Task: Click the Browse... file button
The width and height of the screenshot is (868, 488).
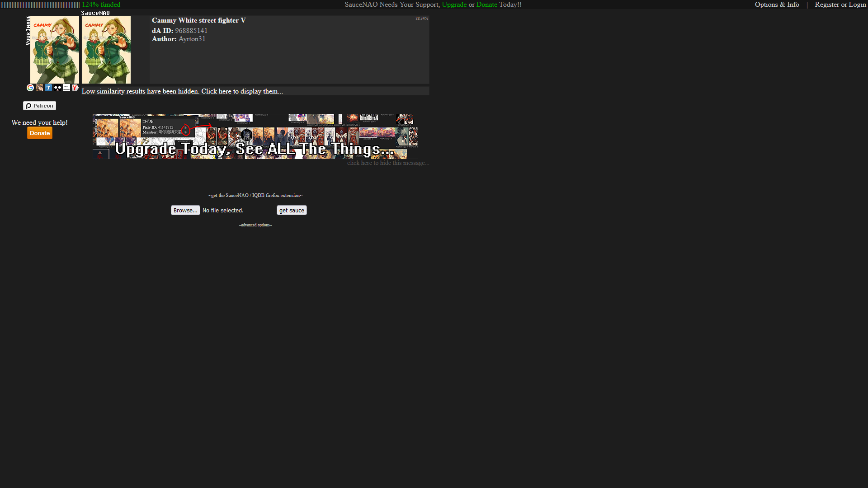Action: pos(185,210)
